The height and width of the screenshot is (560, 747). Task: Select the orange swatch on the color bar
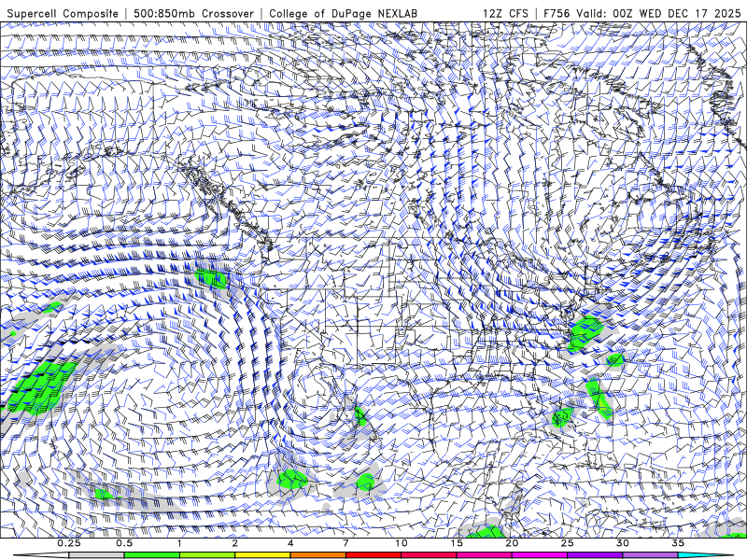click(317, 555)
